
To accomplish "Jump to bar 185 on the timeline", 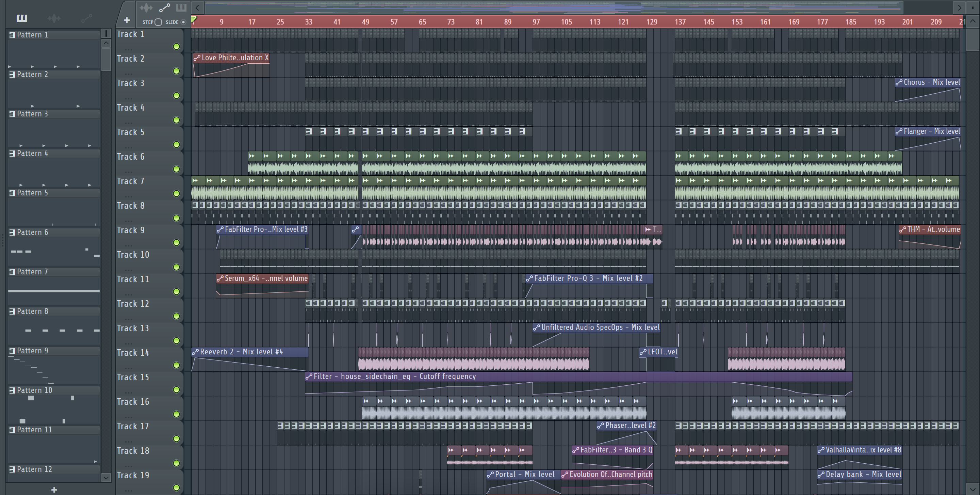I will click(851, 22).
